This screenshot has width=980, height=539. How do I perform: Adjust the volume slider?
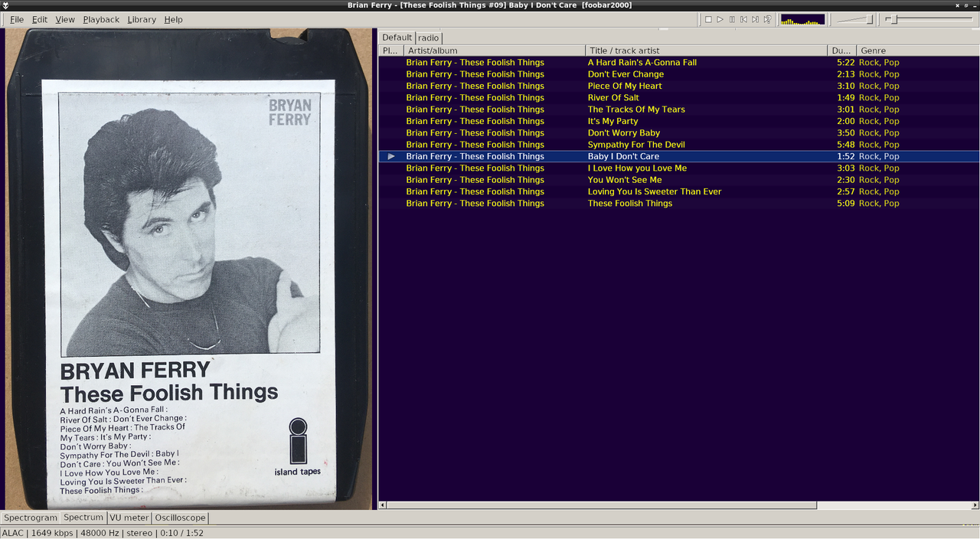pyautogui.click(x=855, y=19)
